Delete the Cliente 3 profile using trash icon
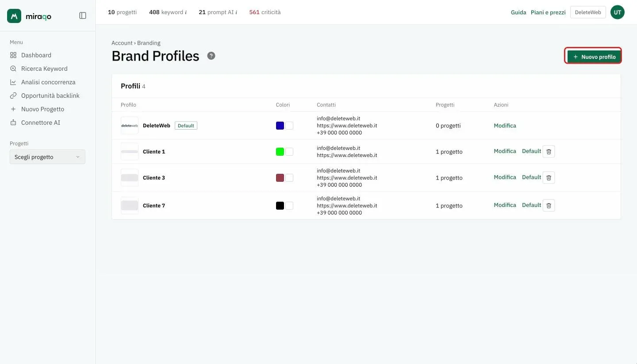 coord(549,177)
